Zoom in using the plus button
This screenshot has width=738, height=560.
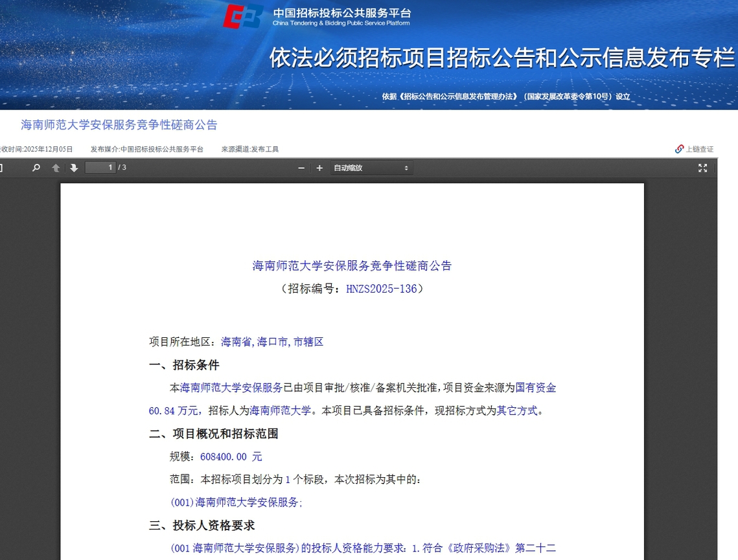pos(319,168)
